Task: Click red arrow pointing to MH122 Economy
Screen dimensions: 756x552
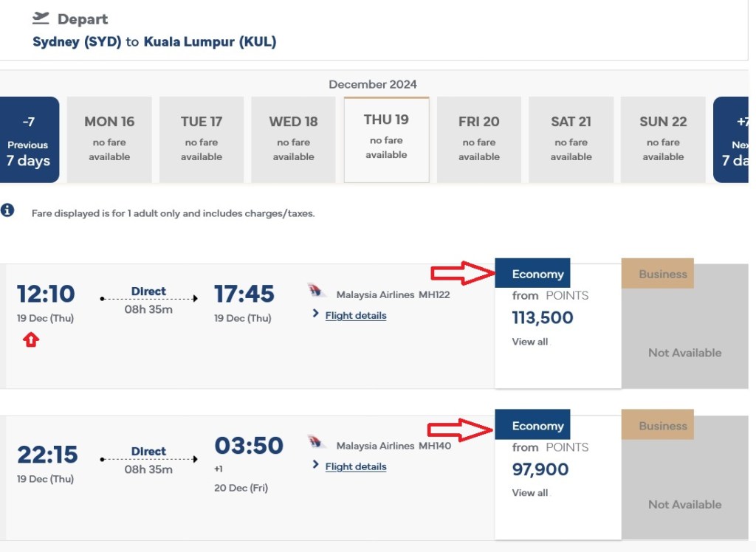Action: 461,274
